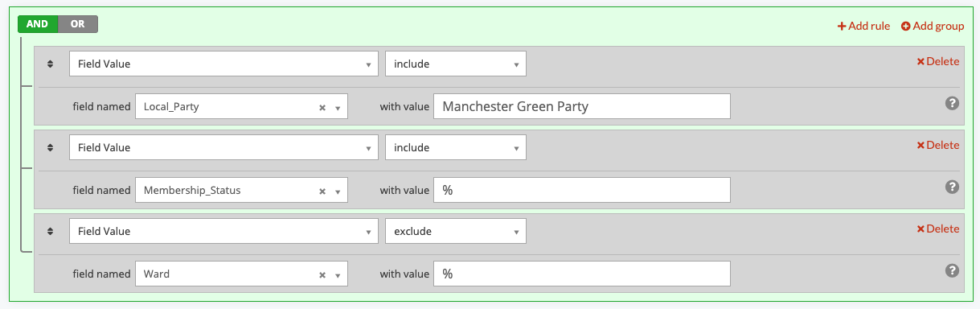Switch group condition to OR

click(x=78, y=24)
